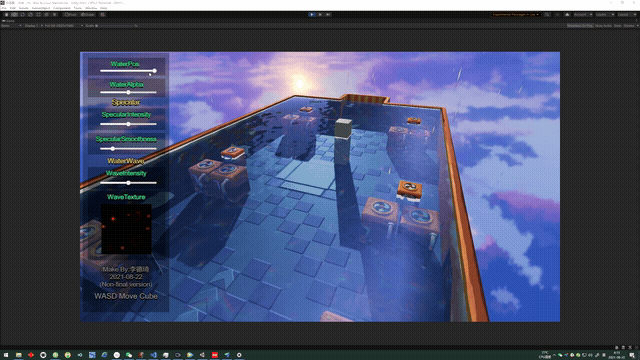
Task: Click the Stats button in Game view
Action: pyautogui.click(x=618, y=26)
